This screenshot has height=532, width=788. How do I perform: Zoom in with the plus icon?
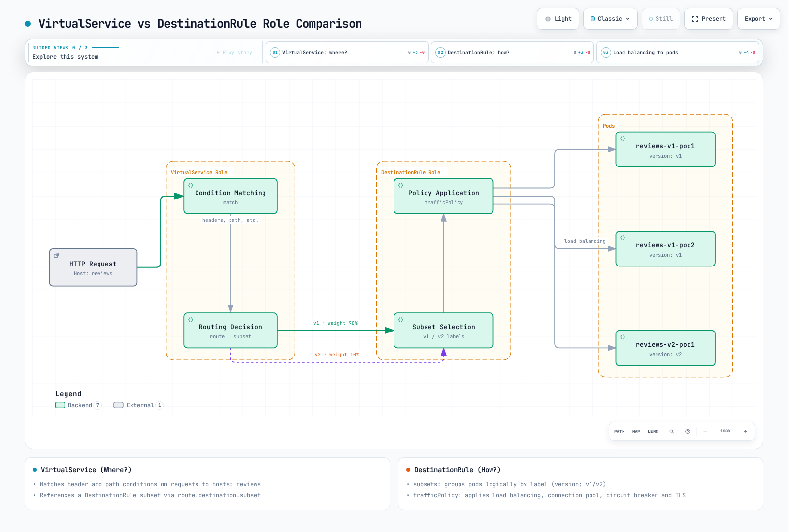(745, 432)
